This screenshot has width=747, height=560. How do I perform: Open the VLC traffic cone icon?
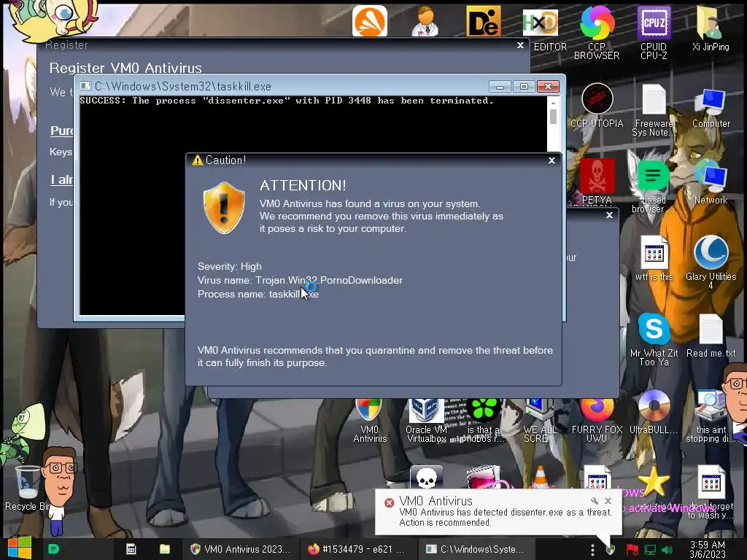point(541,477)
